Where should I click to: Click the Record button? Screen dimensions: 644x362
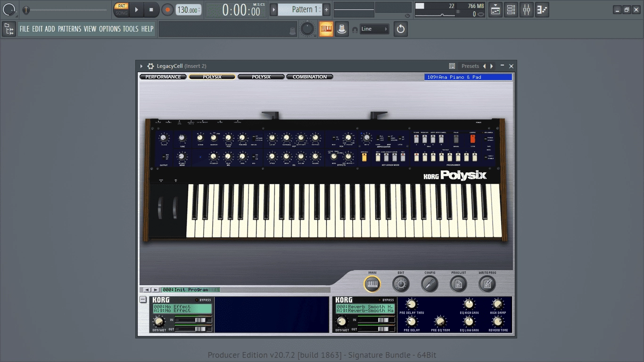coord(167,9)
